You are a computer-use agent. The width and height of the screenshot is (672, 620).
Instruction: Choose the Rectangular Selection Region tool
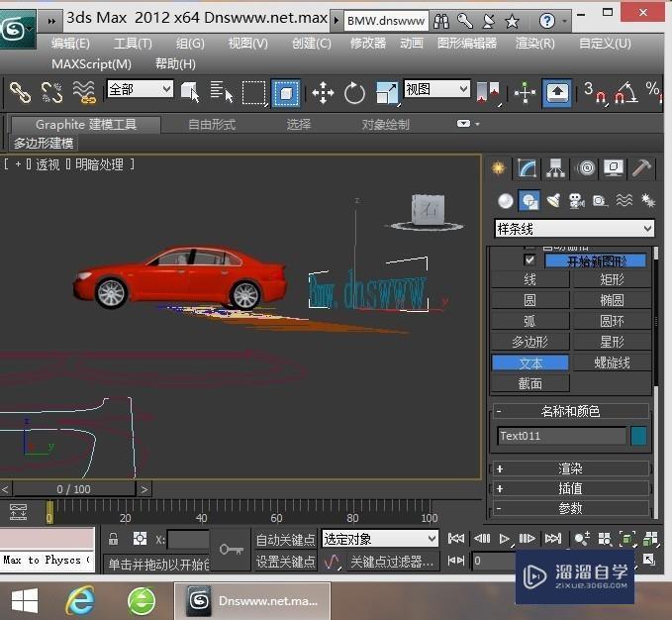[253, 92]
